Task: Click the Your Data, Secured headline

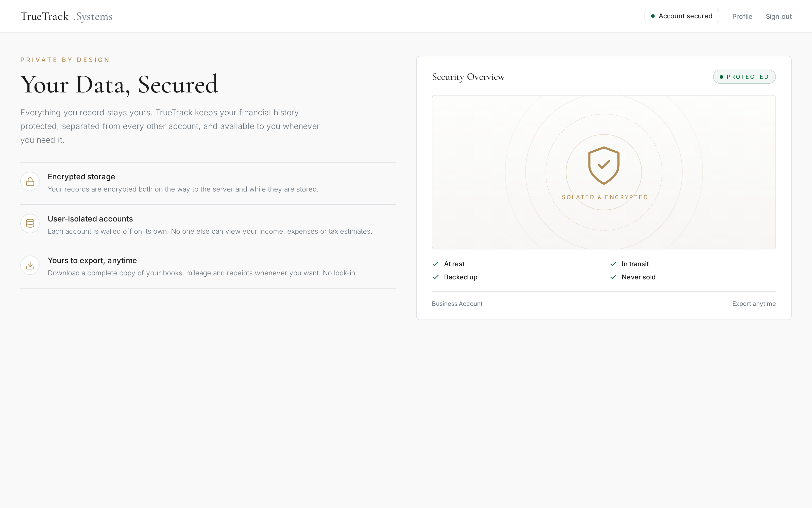Action: [120, 84]
